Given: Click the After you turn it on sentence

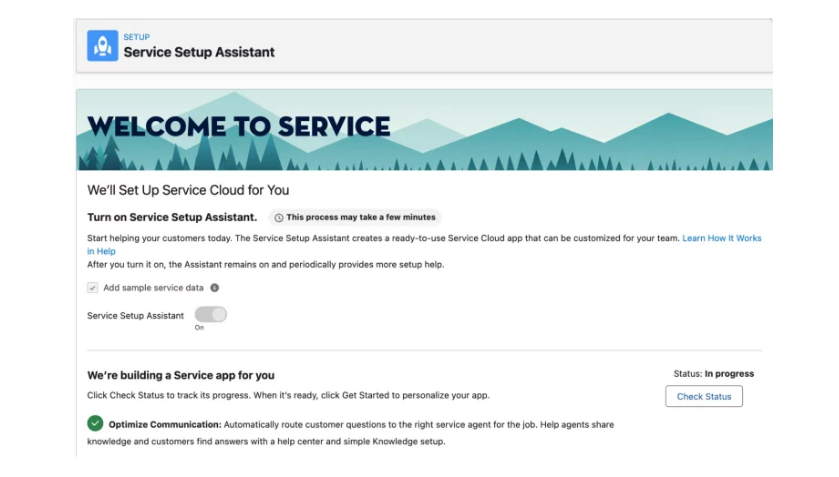Looking at the screenshot, I should pos(265,264).
